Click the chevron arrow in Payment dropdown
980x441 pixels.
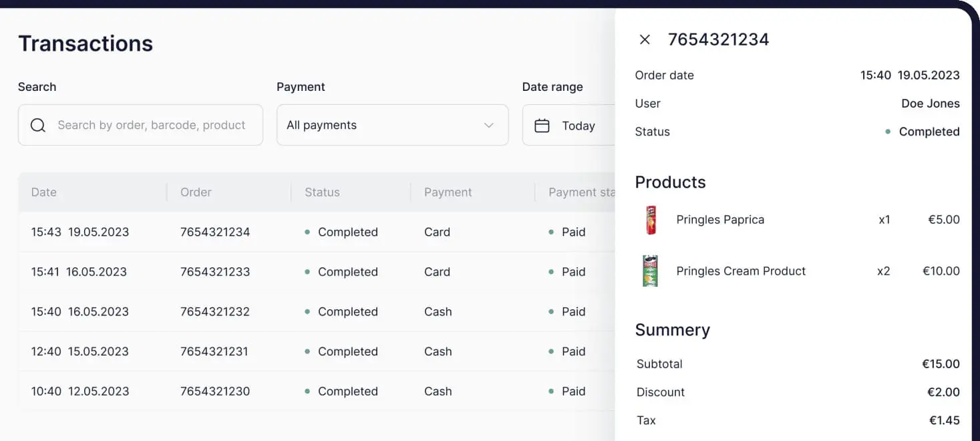tap(488, 125)
